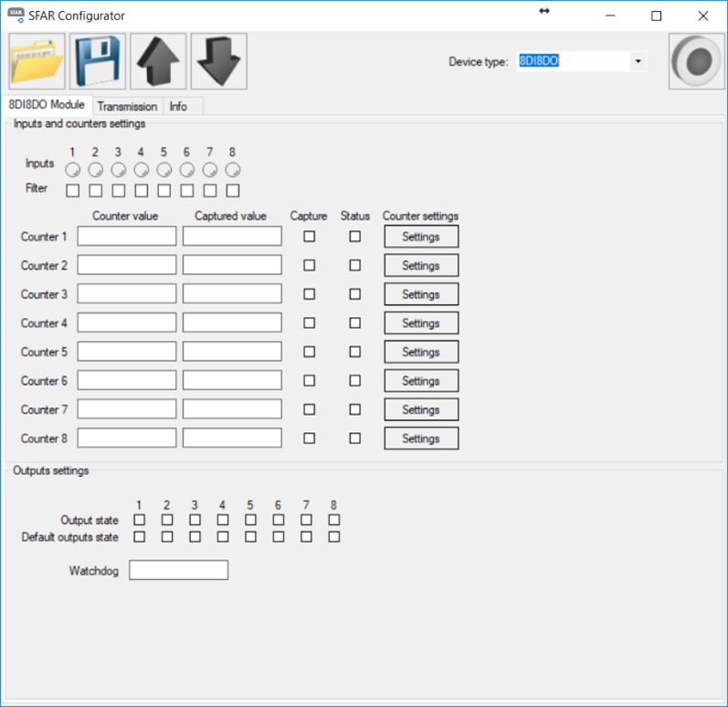Open the Device type dropdown arrow
This screenshot has height=707, width=728.
(637, 61)
